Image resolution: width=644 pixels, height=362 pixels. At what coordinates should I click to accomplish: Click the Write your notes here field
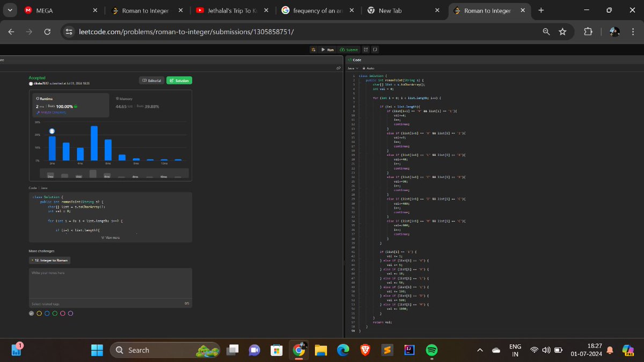click(110, 283)
